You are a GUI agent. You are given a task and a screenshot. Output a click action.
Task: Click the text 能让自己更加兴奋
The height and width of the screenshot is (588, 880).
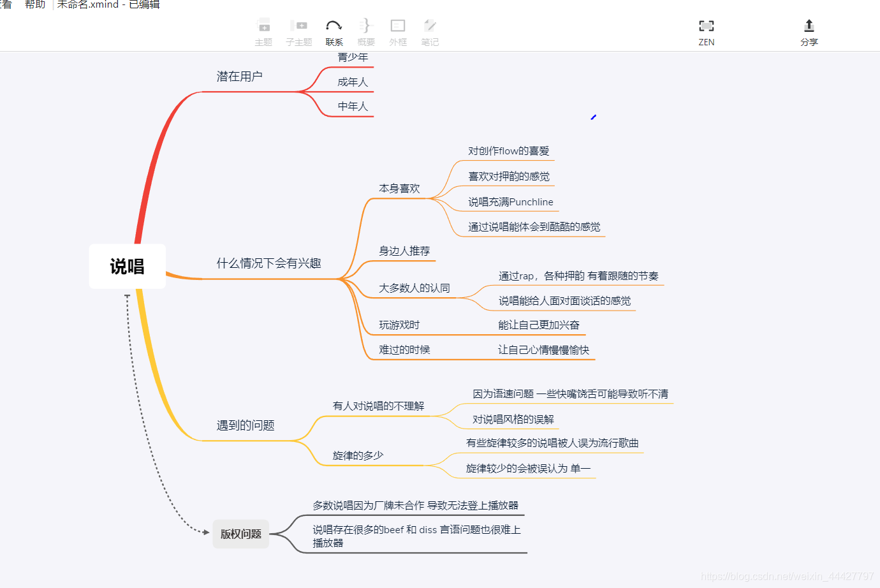(x=539, y=325)
